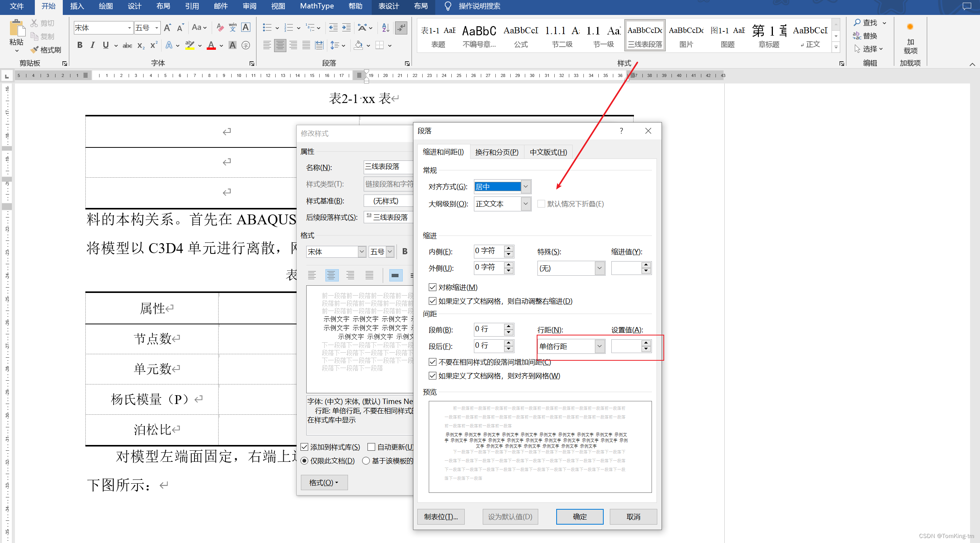Image resolution: width=980 pixels, height=543 pixels.
Task: Switch to 换行和分页 tab
Action: (497, 152)
